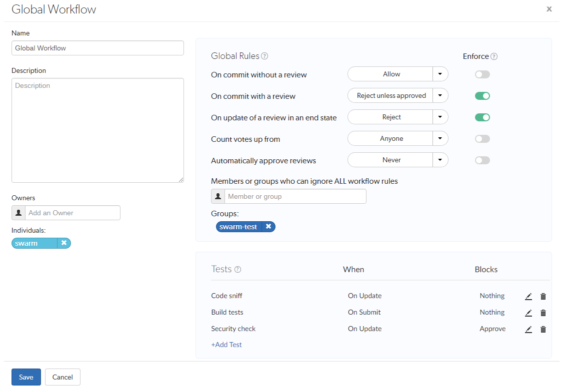This screenshot has height=392, width=565.
Task: Edit the Security check test
Action: [528, 329]
